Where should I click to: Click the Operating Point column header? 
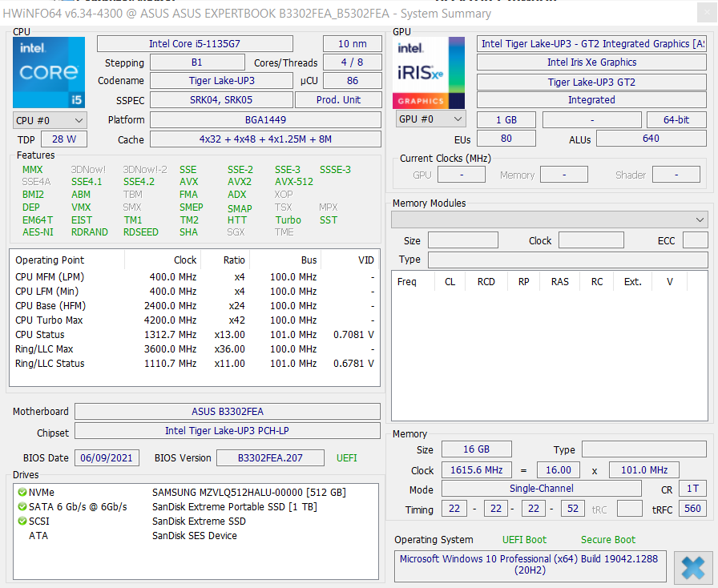tap(50, 260)
